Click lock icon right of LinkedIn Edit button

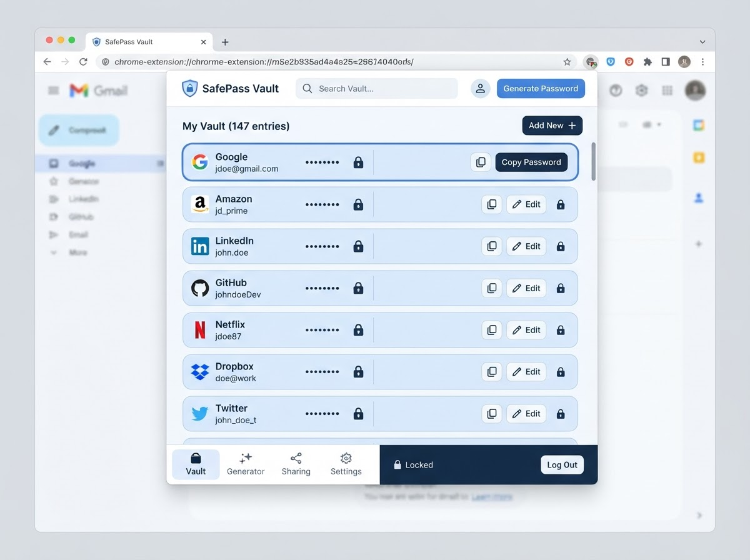pos(561,246)
